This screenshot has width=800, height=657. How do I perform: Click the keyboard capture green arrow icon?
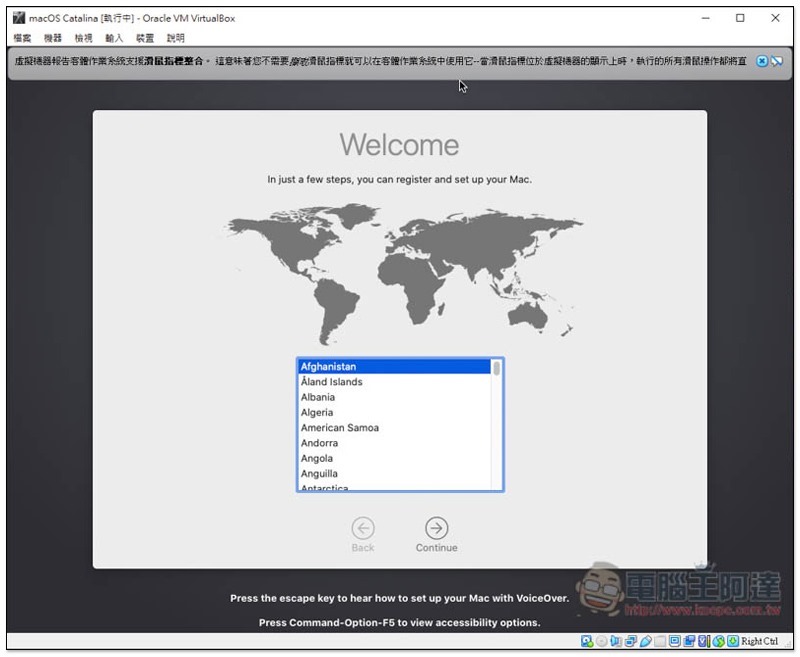(x=733, y=641)
